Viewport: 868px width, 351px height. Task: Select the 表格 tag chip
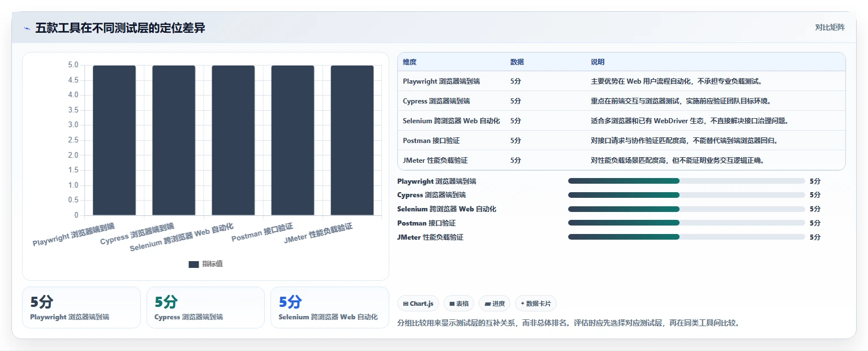[459, 304]
